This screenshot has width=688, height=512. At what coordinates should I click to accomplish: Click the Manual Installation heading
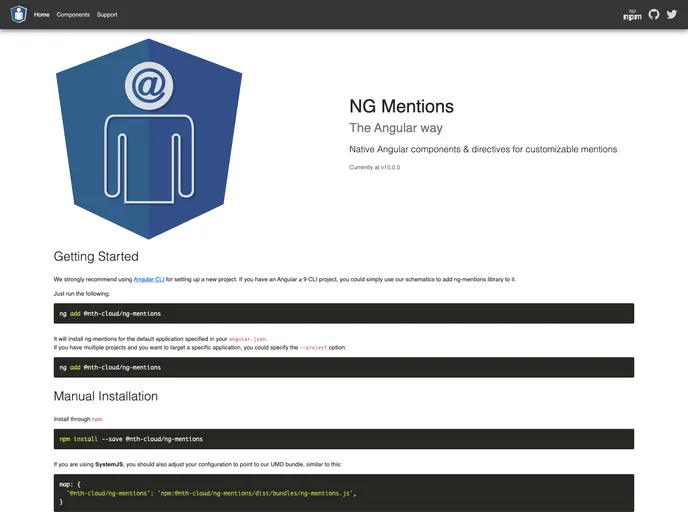tap(106, 396)
